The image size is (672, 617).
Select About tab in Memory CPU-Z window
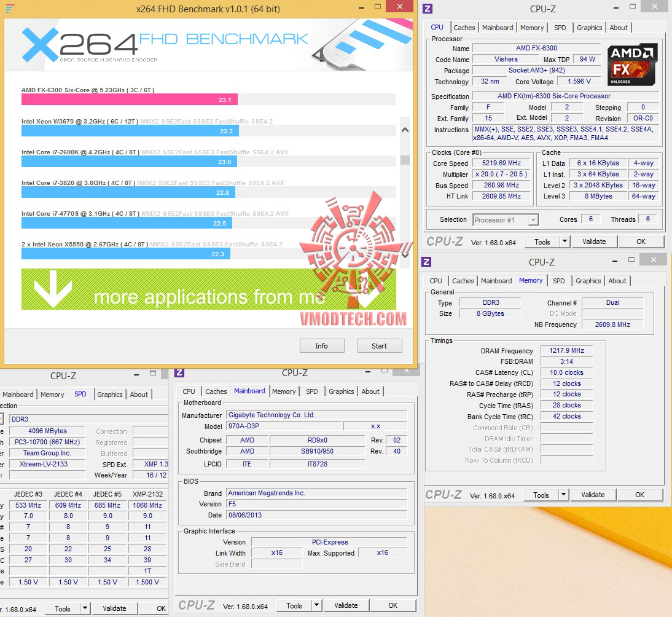617,281
